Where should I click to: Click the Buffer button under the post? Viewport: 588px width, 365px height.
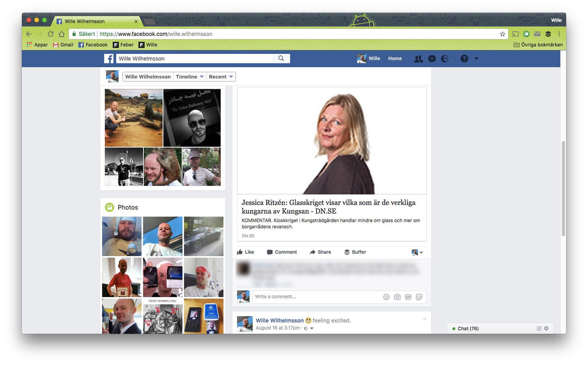(355, 252)
